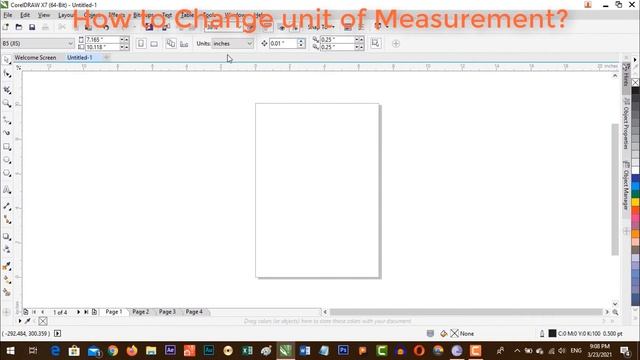This screenshot has height=360, width=640.
Task: Open the Snap To dropdown
Action: 321,27
